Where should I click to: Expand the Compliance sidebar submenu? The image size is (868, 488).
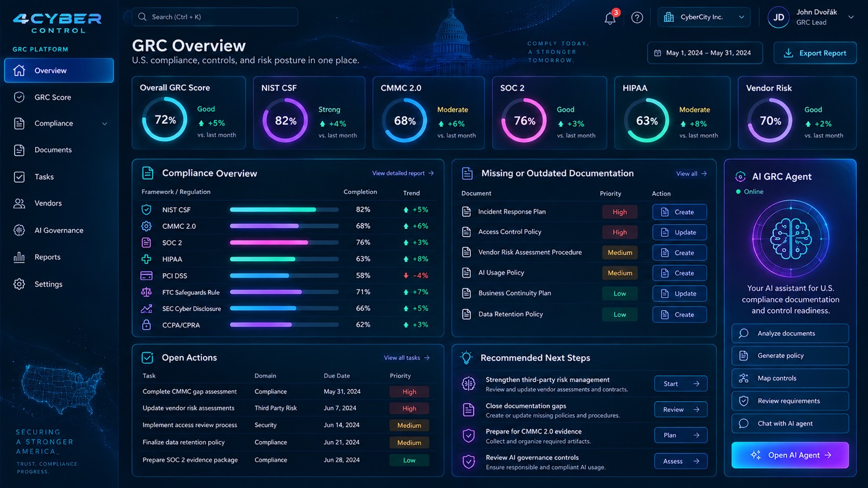[x=105, y=124]
